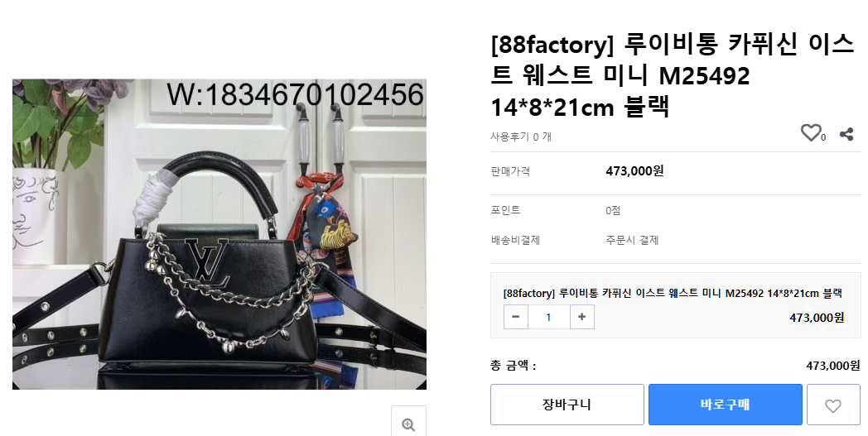This screenshot has width=868, height=436.
Task: Click the 판매가격 label
Action: (x=510, y=171)
